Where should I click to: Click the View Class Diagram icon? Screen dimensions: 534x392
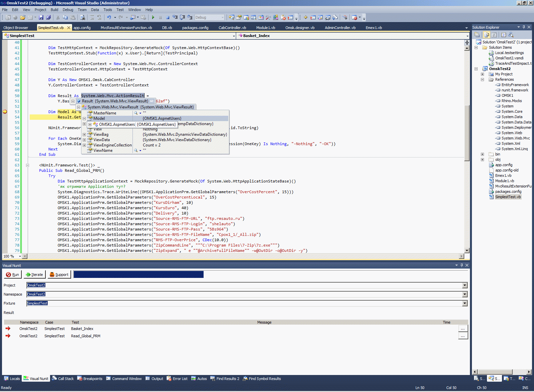click(511, 35)
